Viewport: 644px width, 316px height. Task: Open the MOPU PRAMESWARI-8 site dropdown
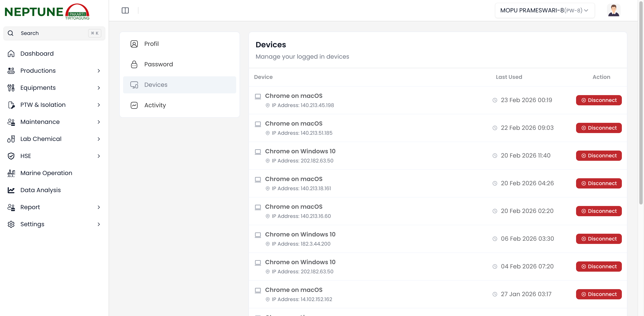pos(545,10)
